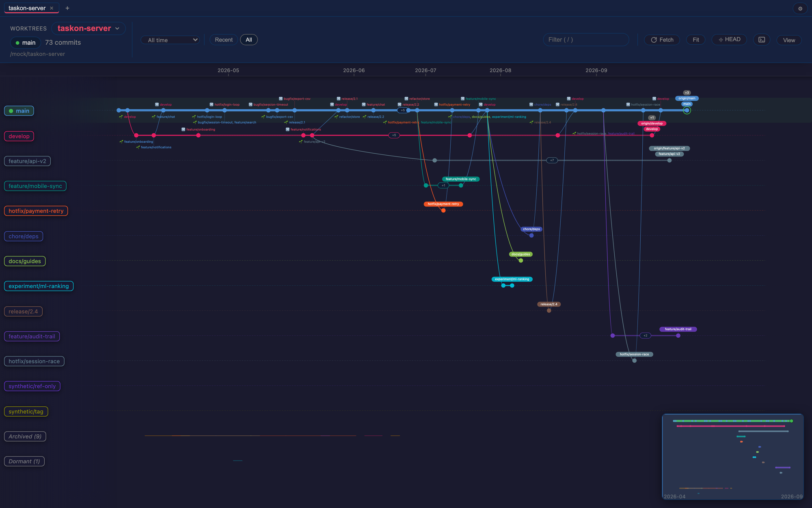Image resolution: width=812 pixels, height=508 pixels.
Task: Click the release/2.4 brown commit tag
Action: pyautogui.click(x=549, y=304)
